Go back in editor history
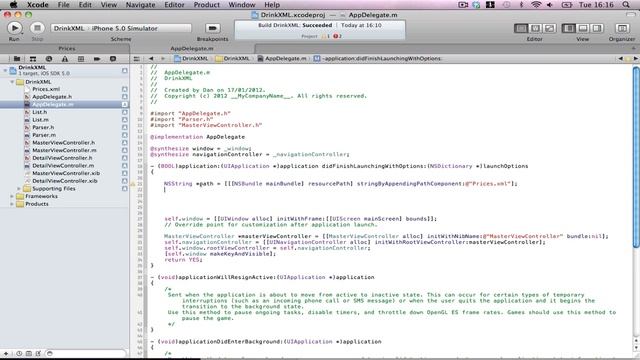This screenshot has height=360, width=640. coord(151,59)
